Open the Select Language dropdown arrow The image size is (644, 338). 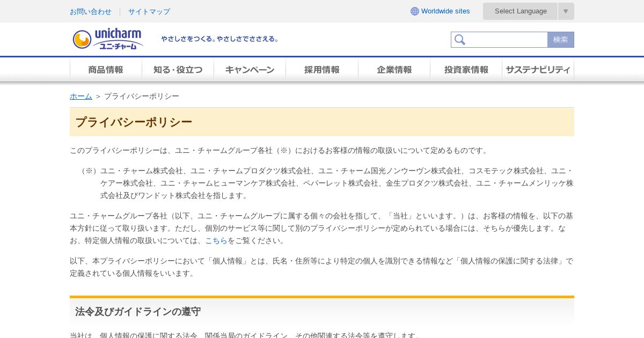[566, 11]
